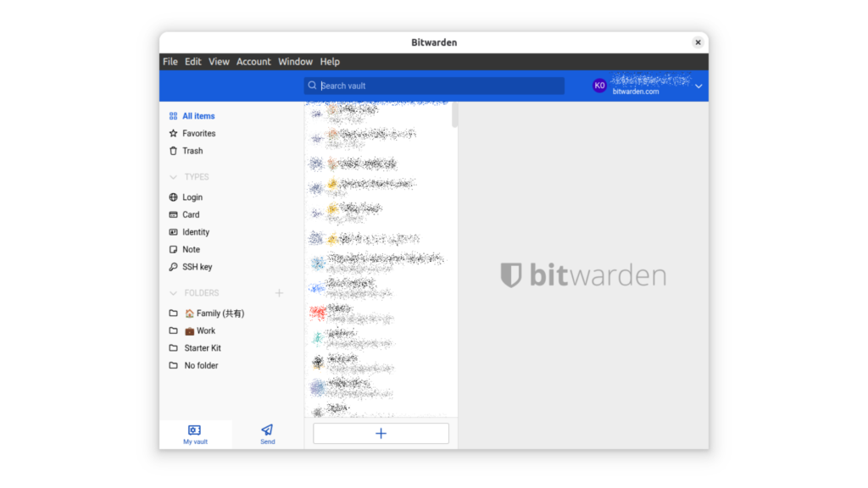
Task: Filter by Card type
Action: (x=191, y=214)
